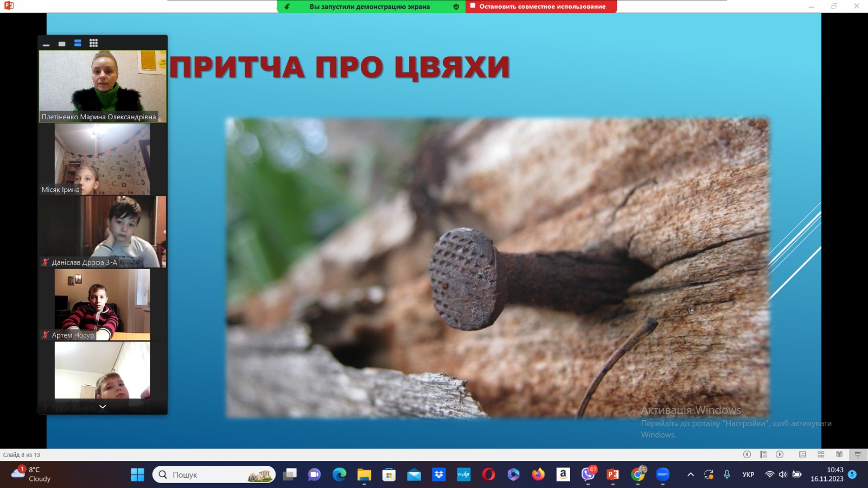Click Slide Show view icon in status bar

pos(858,454)
